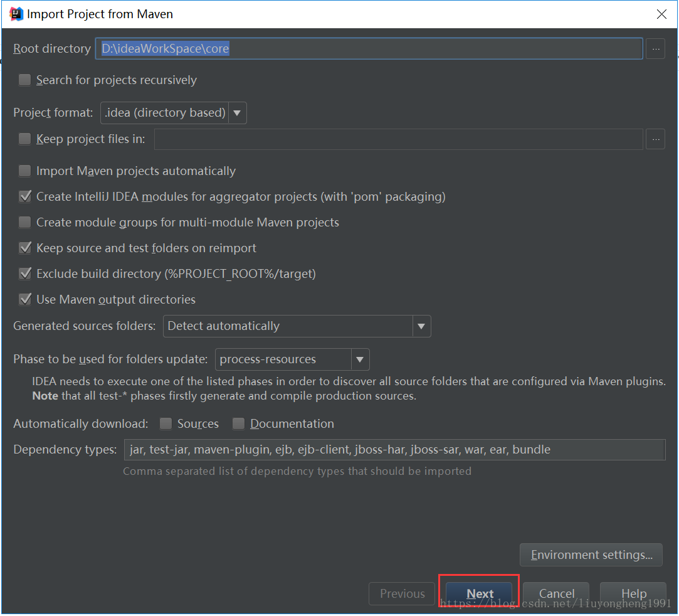Browse for root directory with ellipsis button

tap(655, 48)
